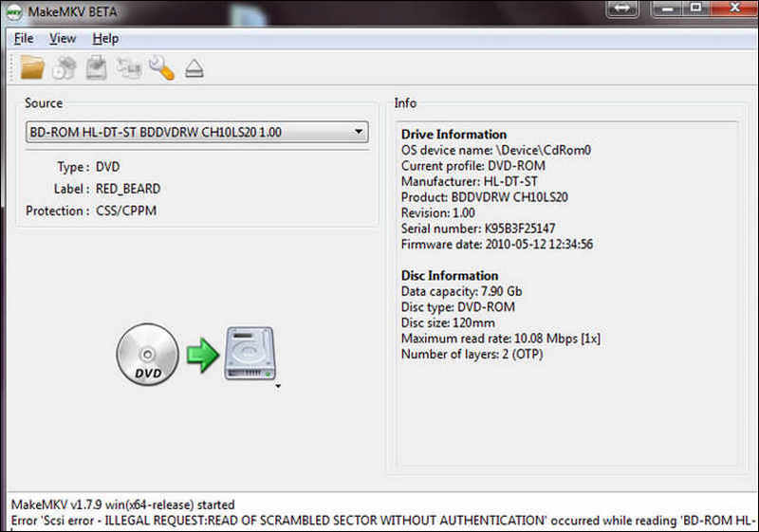Click the Data capacity: 7.90 Gb line
Viewport: 759px width, 532px height.
[462, 291]
